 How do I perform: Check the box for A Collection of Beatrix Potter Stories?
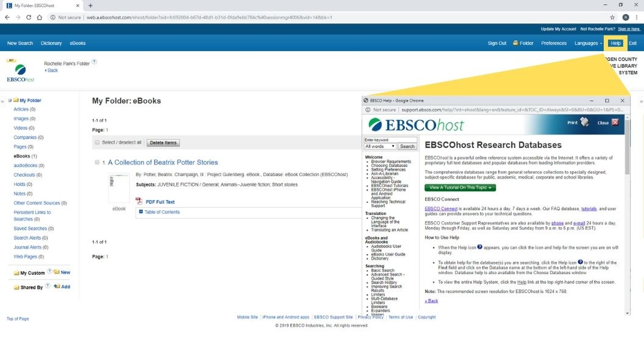(x=98, y=162)
